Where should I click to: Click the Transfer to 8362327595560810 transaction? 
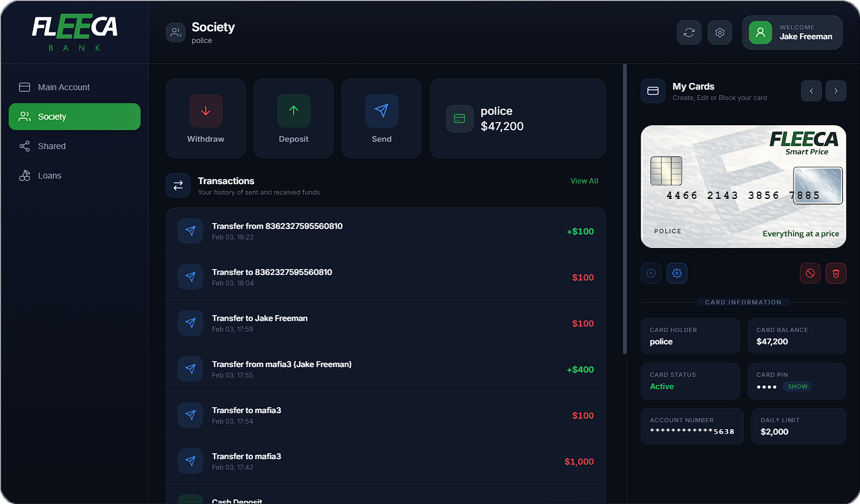click(x=386, y=277)
